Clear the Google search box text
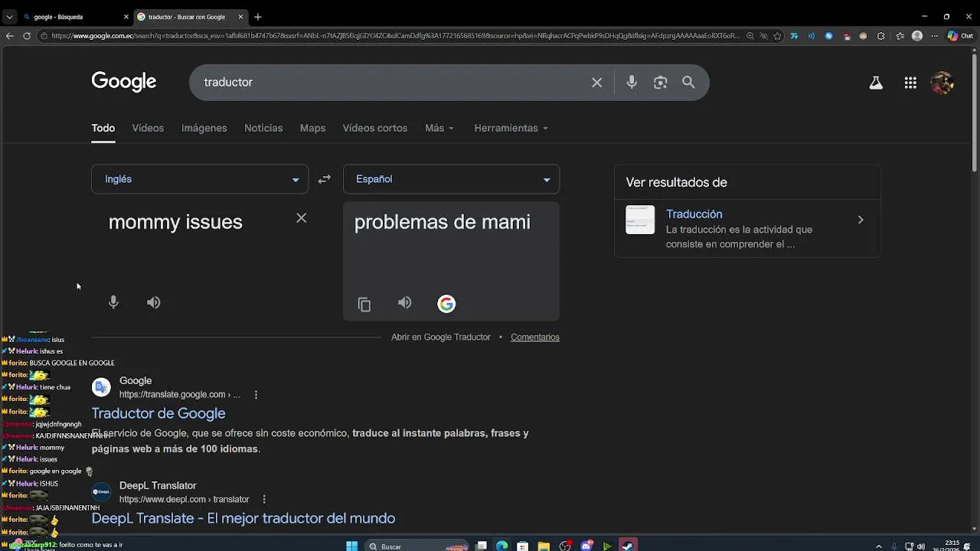 [x=597, y=83]
